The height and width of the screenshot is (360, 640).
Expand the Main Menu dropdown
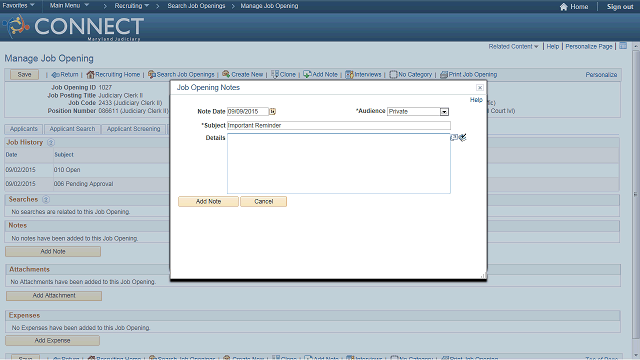coord(69,6)
